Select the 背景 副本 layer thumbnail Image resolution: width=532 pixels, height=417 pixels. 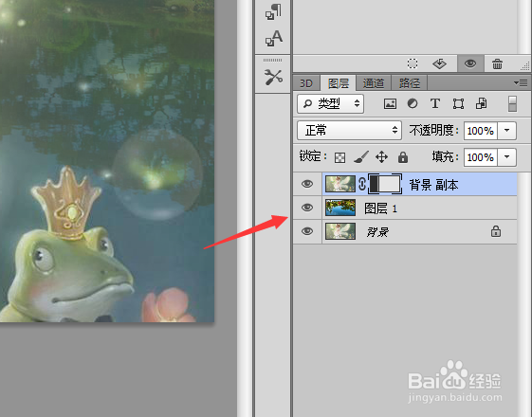pyautogui.click(x=340, y=184)
